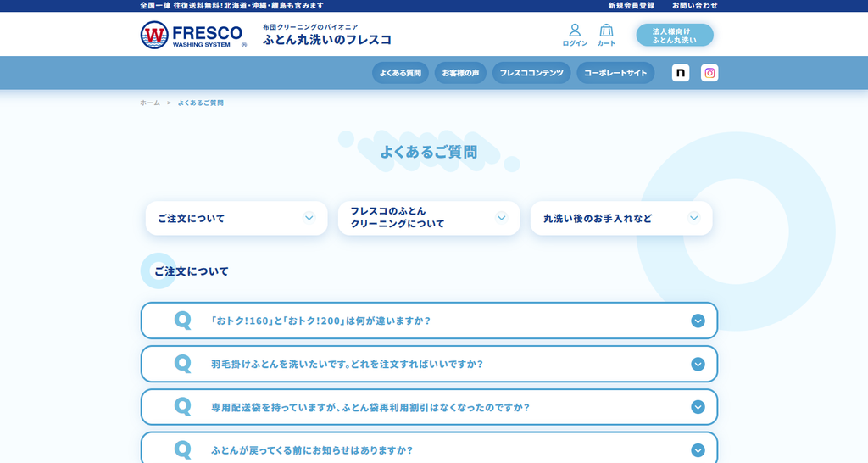Screen dimensions: 868x463
Task: Click ふとん丸洗いのフレスコ site title
Action: pos(327,40)
